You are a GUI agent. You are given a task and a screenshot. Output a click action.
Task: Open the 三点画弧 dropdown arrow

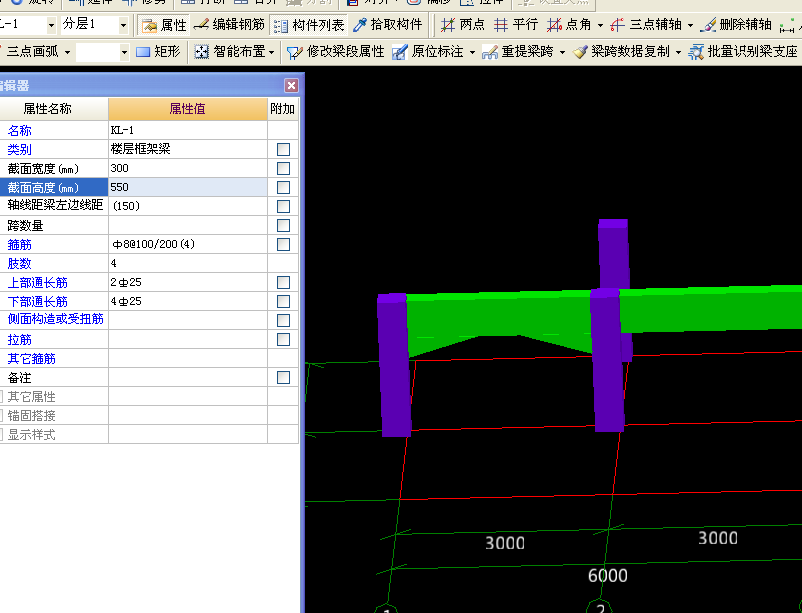point(67,52)
